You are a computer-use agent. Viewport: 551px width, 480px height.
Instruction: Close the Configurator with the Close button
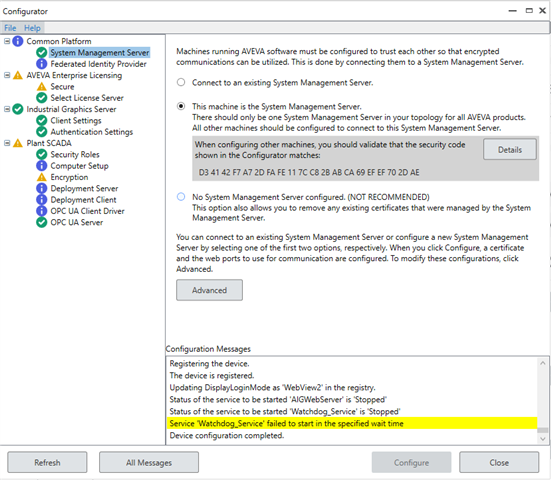(499, 462)
